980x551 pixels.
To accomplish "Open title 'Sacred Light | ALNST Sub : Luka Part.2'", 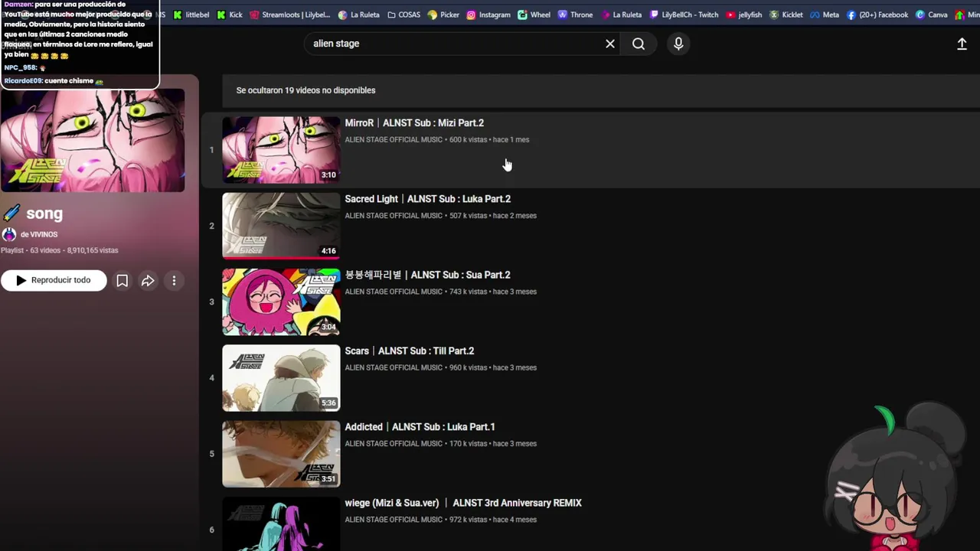I will 427,199.
